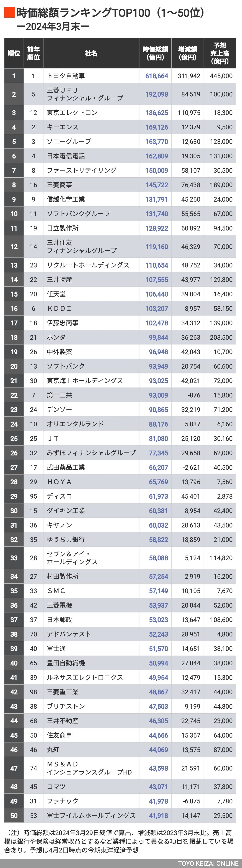Select the 富士フイルムホールディングス company name
Image resolution: width=242 pixels, height=868 pixels.
pyautogui.click(x=91, y=816)
